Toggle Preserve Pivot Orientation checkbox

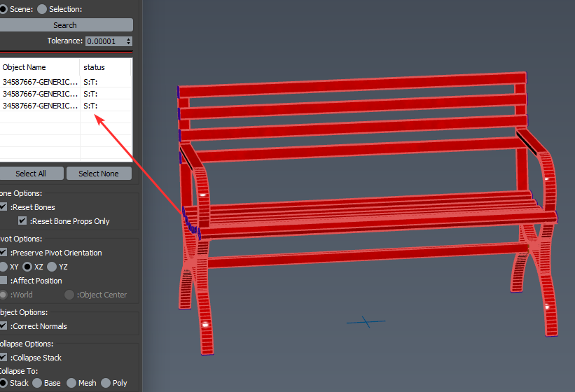[x=4, y=253]
